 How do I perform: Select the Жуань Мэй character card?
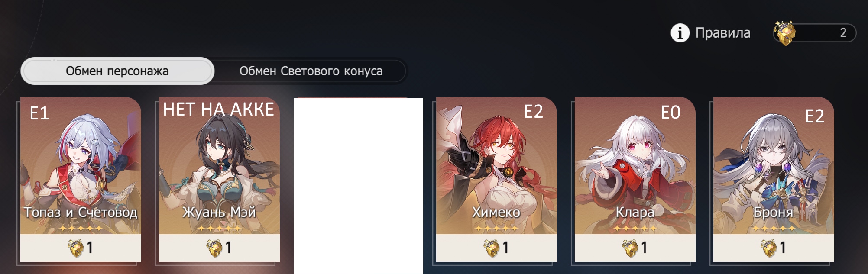click(219, 179)
